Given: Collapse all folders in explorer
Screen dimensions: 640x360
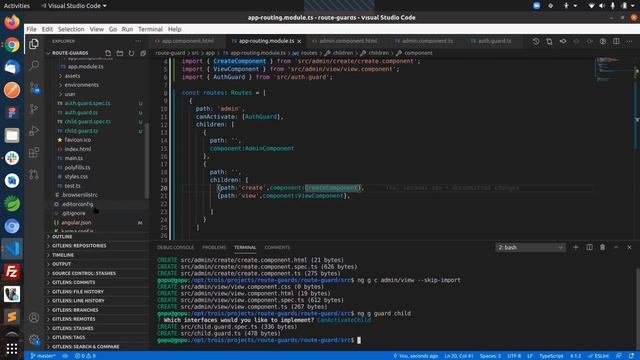Looking at the screenshot, I should click(143, 53).
